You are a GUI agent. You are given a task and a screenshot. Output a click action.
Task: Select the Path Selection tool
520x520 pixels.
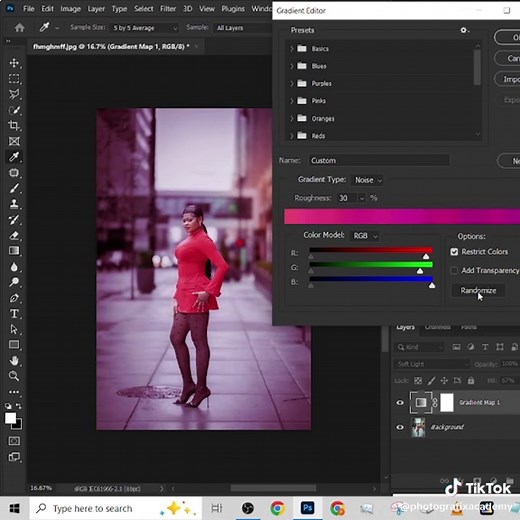coord(14,329)
